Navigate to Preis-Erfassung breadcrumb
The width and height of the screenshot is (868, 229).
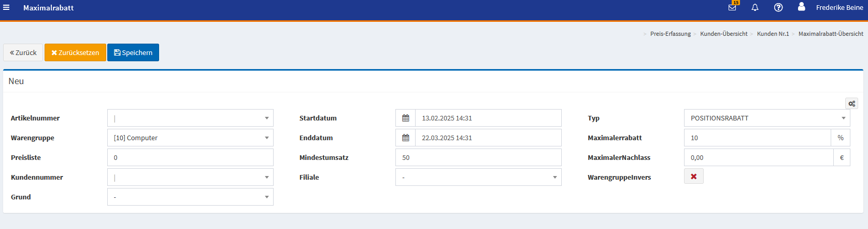(670, 34)
